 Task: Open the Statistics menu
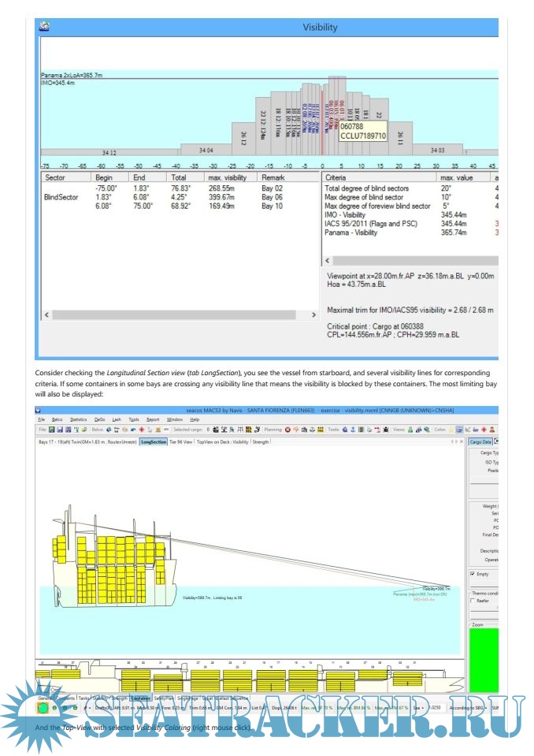78,419
